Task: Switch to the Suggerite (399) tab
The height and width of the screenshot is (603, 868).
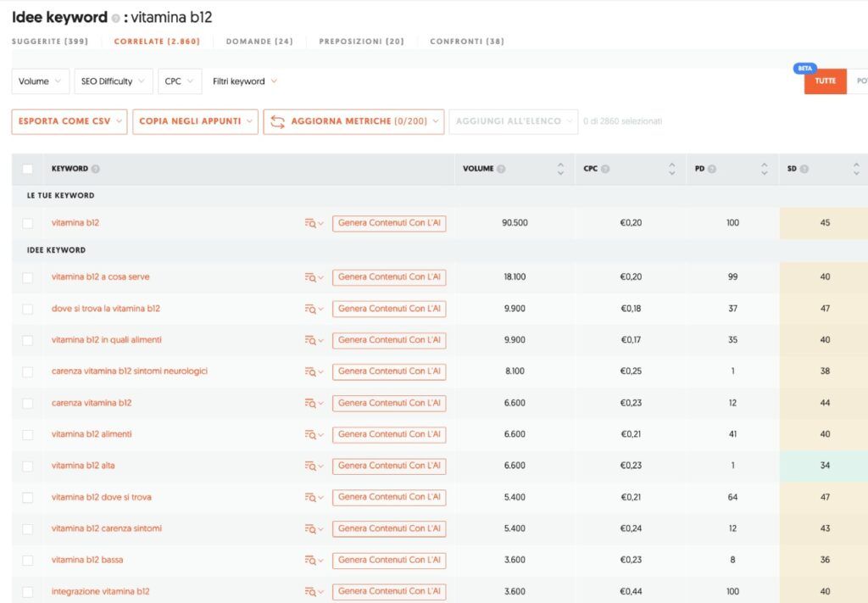Action: click(x=50, y=42)
